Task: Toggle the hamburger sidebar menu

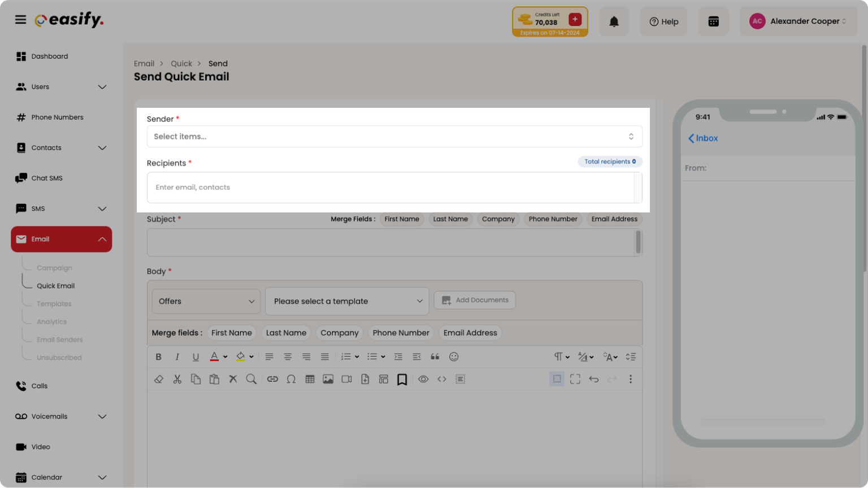Action: pos(20,20)
